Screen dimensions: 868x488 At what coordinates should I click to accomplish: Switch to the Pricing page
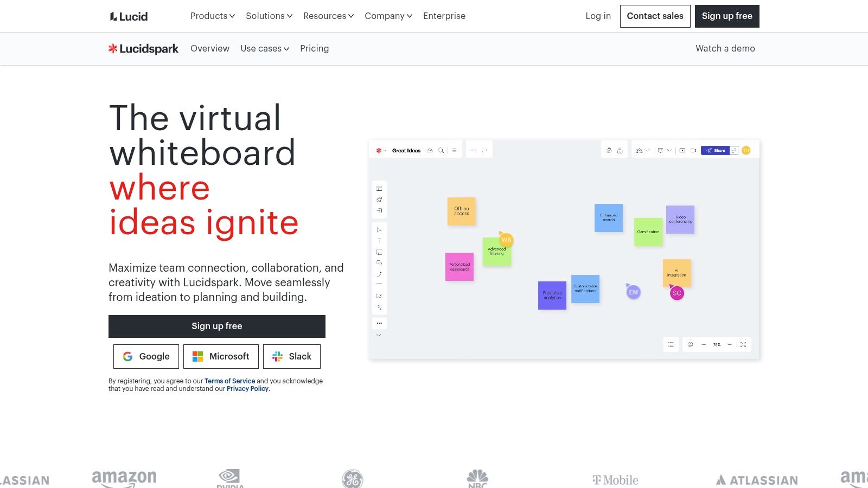coord(314,48)
